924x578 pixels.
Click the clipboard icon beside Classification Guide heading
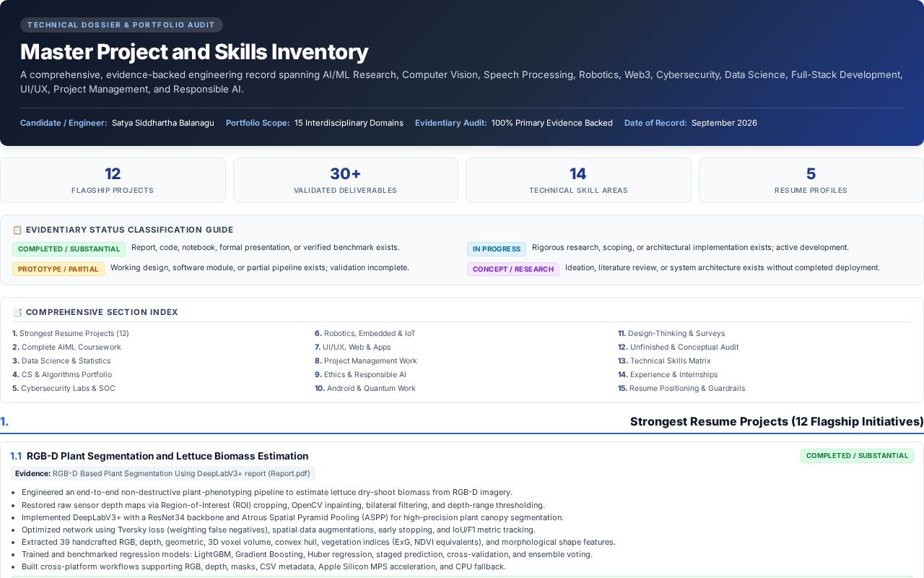[17, 230]
